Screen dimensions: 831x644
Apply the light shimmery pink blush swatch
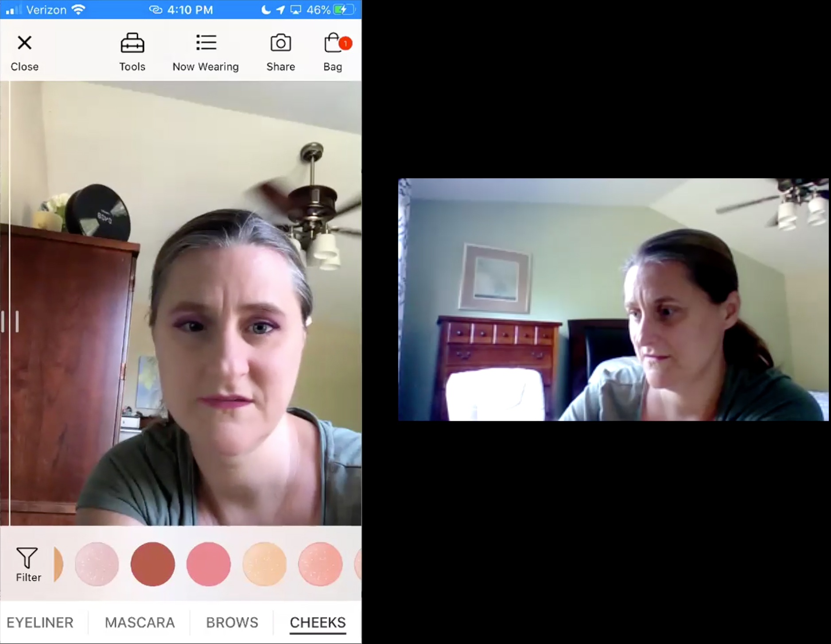tap(97, 564)
